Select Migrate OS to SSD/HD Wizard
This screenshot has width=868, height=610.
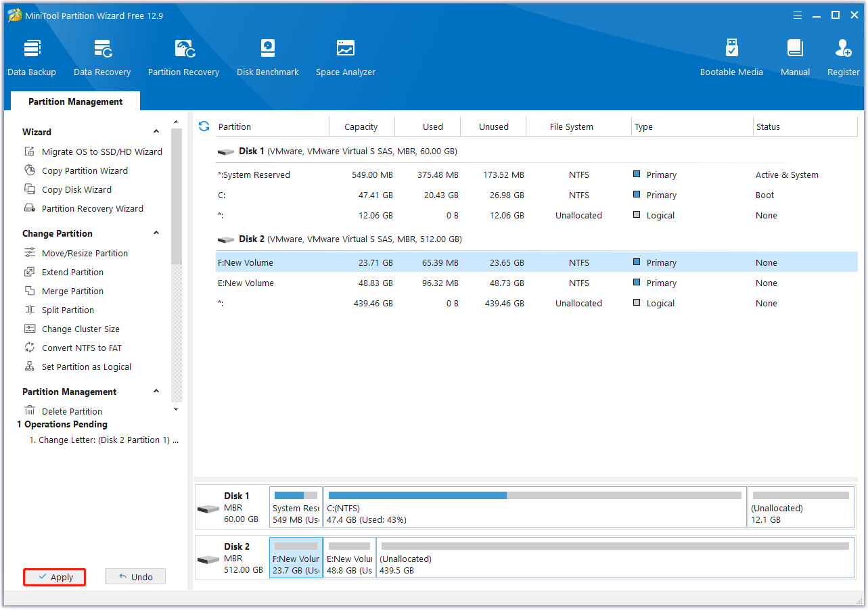coord(101,151)
